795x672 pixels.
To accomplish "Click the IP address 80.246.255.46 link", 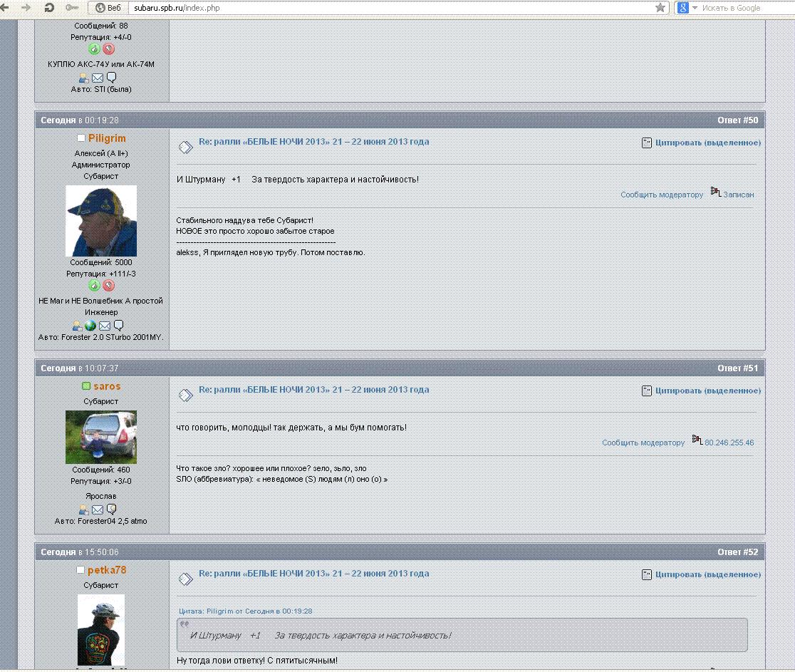I will (729, 443).
